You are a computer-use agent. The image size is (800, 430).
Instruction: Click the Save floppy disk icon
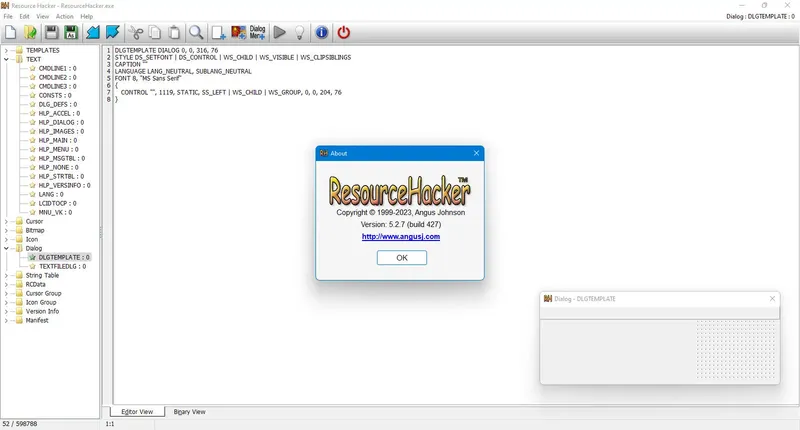pos(52,33)
